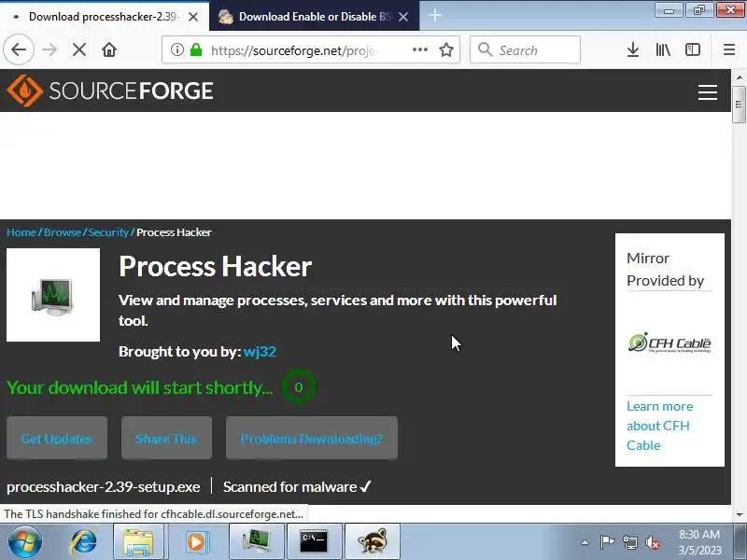This screenshot has height=560, width=747.
Task: Close the Enable or Disable BS tab
Action: [x=403, y=17]
